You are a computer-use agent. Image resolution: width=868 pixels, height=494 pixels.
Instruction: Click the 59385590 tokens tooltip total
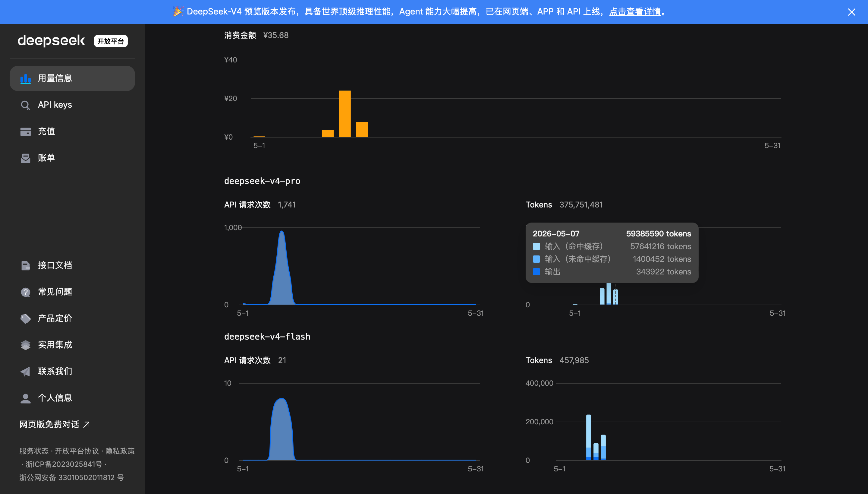(659, 234)
